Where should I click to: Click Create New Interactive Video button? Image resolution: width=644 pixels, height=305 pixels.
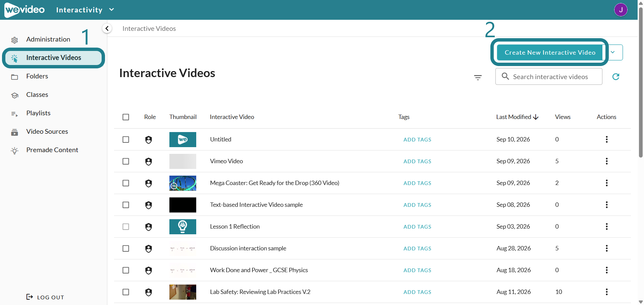click(550, 52)
